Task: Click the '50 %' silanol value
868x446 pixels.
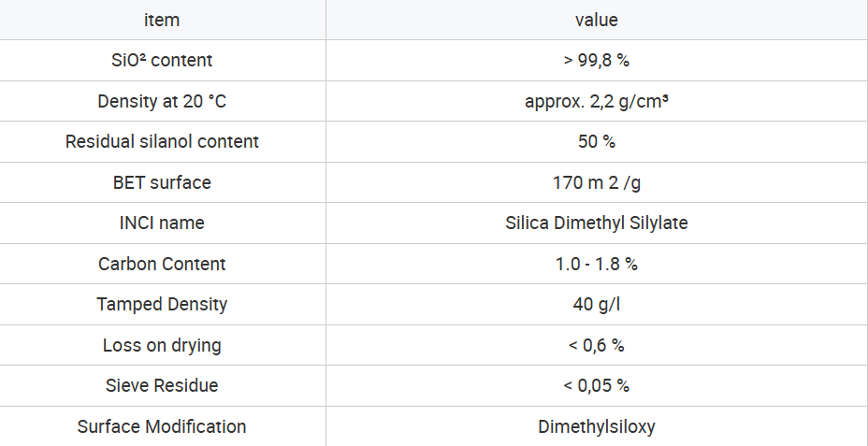Action: click(x=596, y=142)
